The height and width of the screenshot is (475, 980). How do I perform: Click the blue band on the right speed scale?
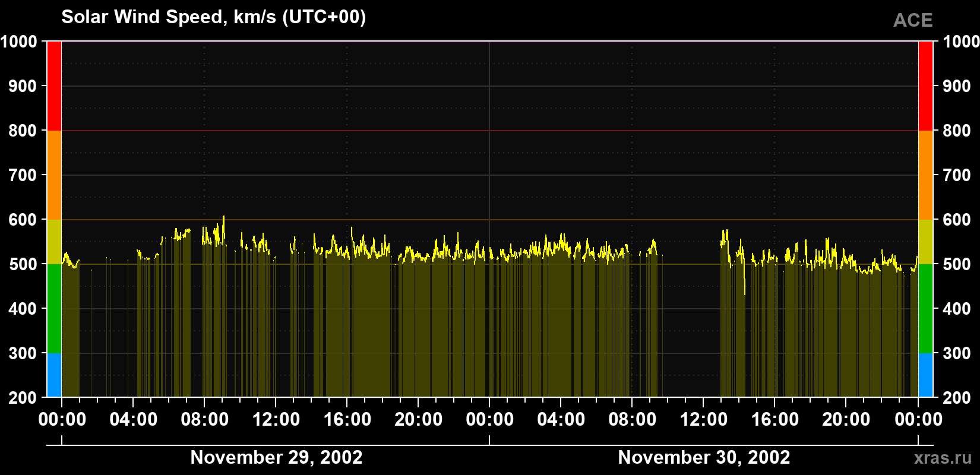(925, 375)
